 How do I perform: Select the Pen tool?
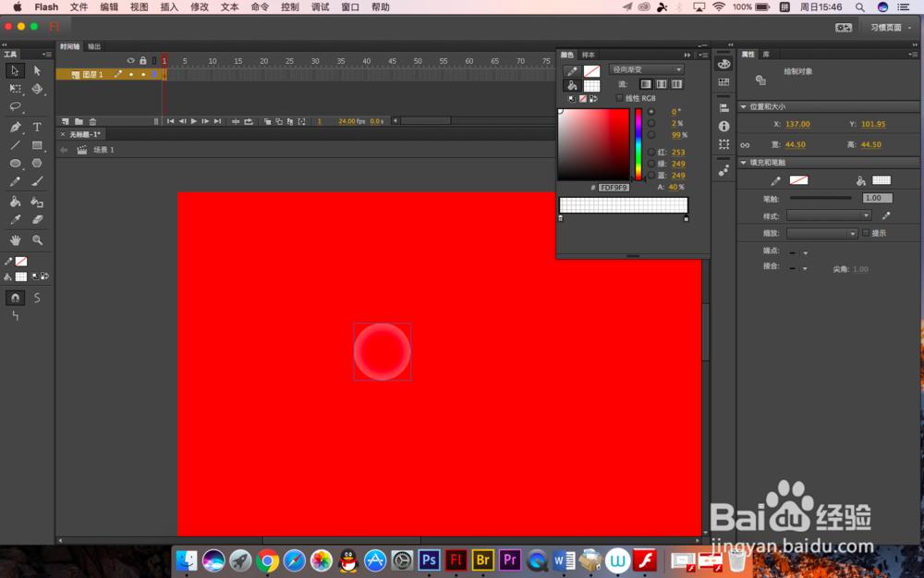16,127
